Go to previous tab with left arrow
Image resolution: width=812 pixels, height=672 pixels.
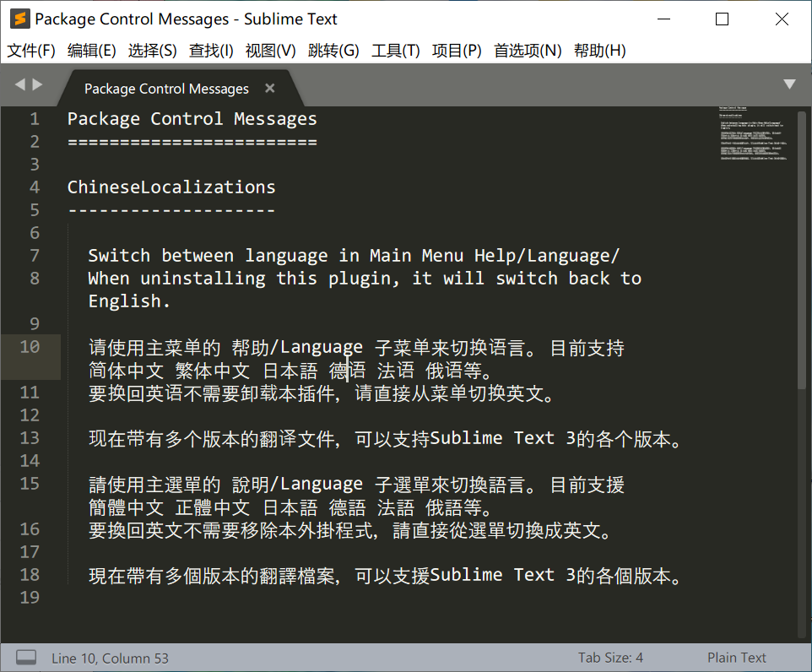click(x=20, y=84)
